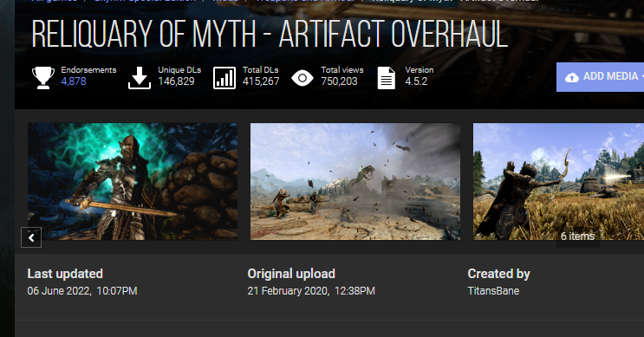Click the '4.5.2' version value
The image size is (644, 337).
click(x=416, y=81)
